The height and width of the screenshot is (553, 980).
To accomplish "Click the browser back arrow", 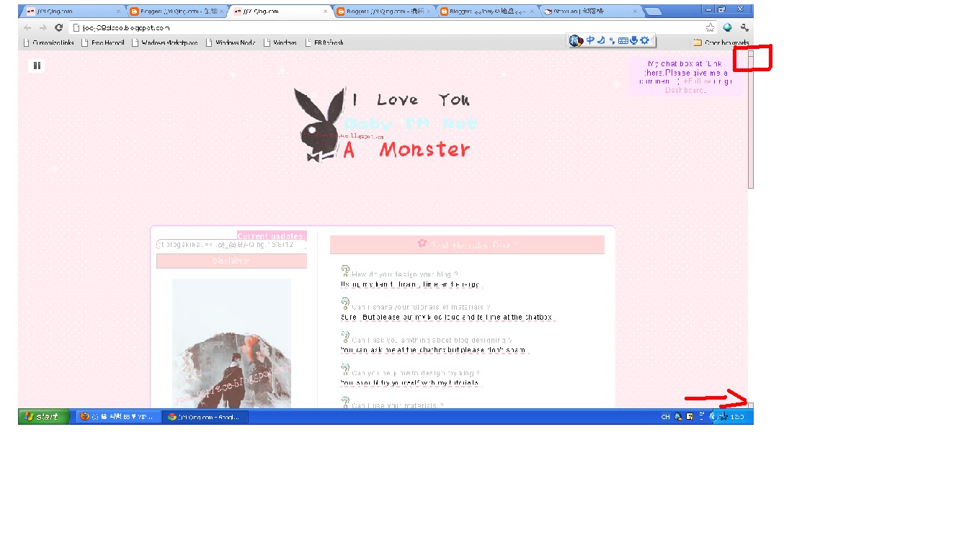I will click(27, 27).
